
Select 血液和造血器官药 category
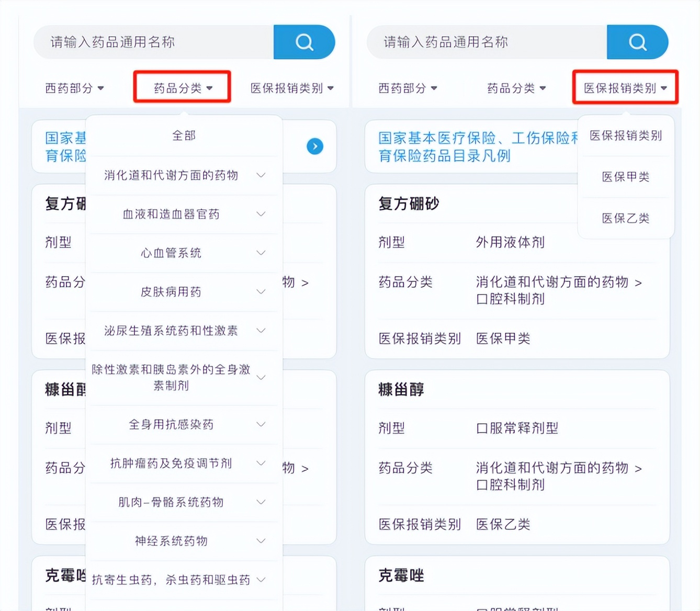[171, 214]
